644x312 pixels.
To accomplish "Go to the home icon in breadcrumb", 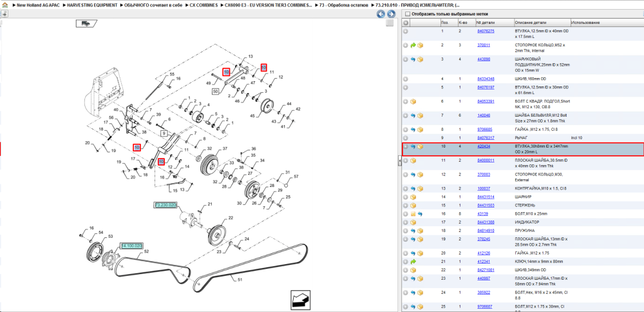I will 4,5.
